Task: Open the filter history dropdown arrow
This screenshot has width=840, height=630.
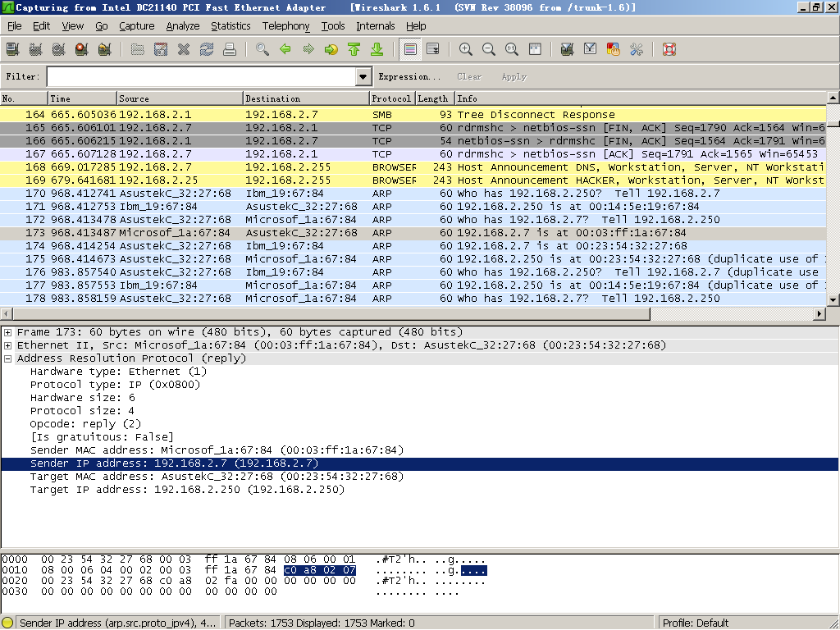Action: [x=363, y=76]
